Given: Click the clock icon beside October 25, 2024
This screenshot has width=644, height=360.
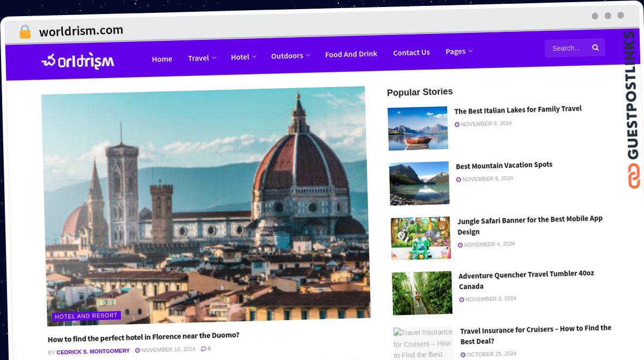Looking at the screenshot, I should tap(463, 355).
